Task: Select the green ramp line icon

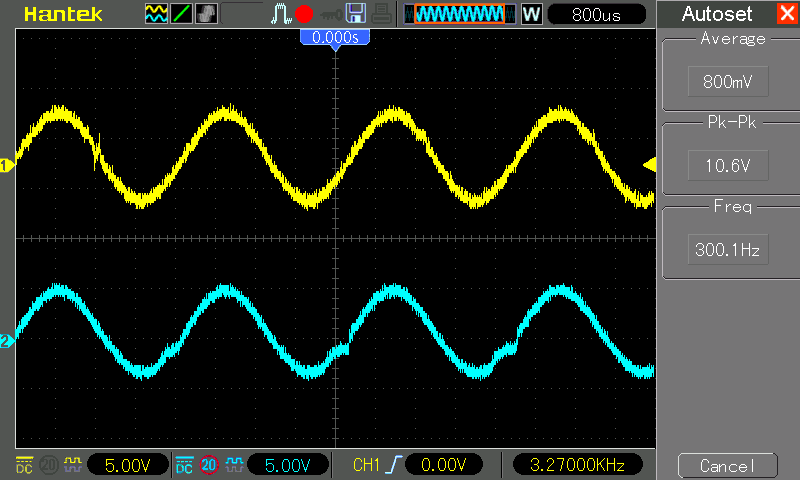Action: (181, 14)
